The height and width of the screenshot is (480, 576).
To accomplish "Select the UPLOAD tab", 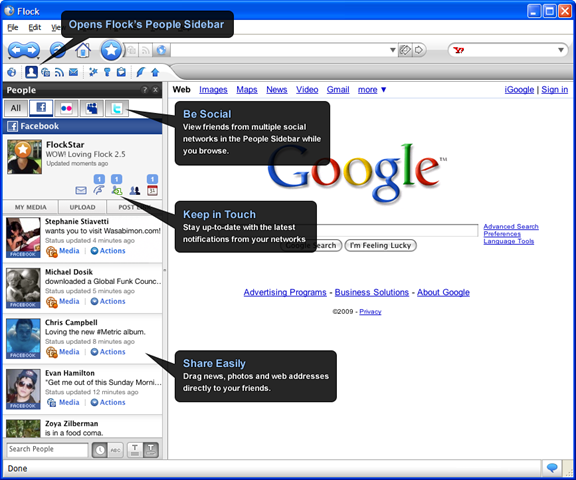I will pos(82,207).
